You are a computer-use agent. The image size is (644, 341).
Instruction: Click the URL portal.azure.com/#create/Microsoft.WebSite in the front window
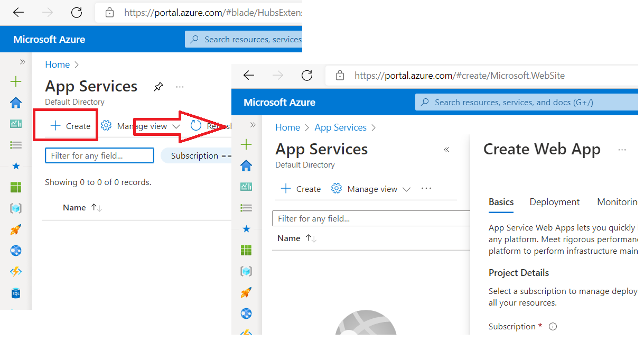click(x=460, y=76)
